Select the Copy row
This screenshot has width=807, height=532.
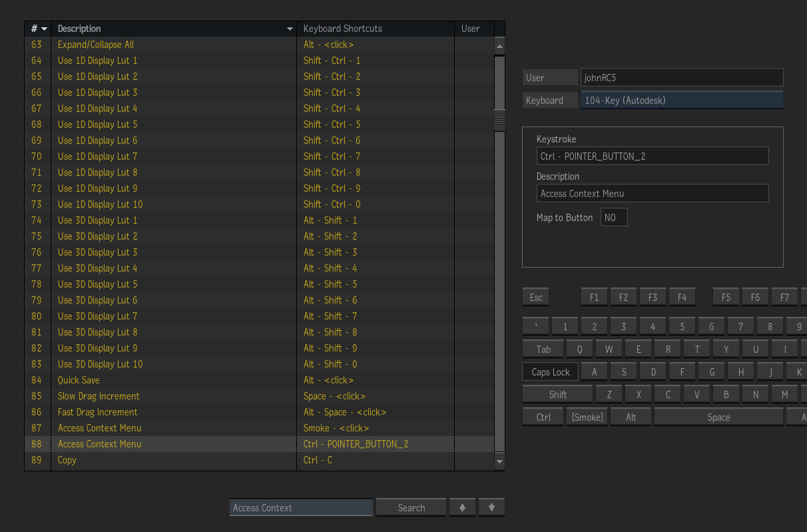[x=260, y=460]
